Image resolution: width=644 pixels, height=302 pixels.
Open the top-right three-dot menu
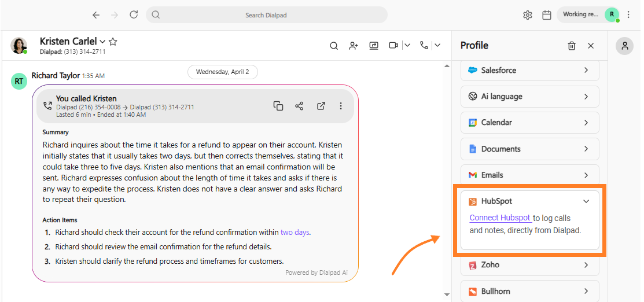(628, 15)
